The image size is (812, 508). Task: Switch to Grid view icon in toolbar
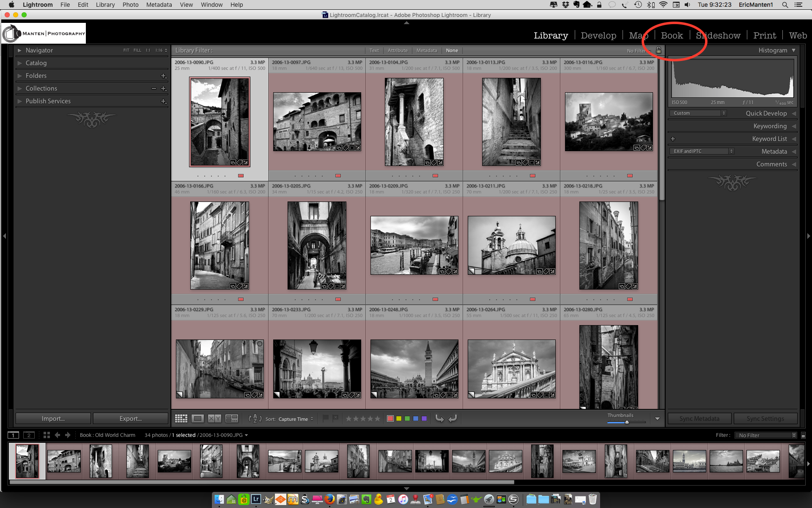tap(181, 419)
